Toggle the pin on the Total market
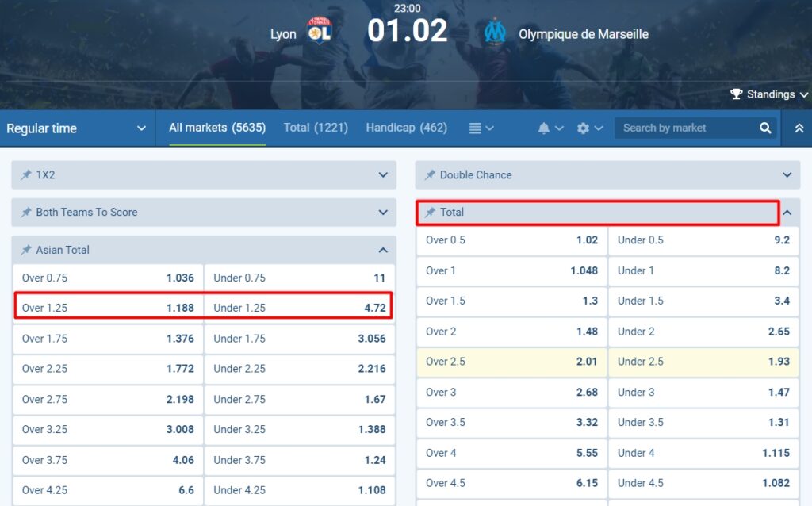This screenshot has width=812, height=506. (x=429, y=212)
